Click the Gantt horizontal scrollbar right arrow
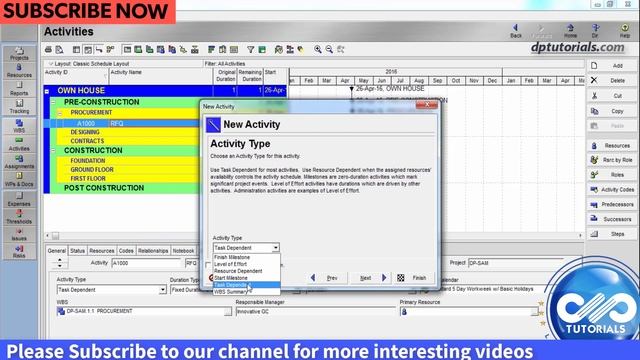This screenshot has width=640, height=360. click(x=580, y=236)
